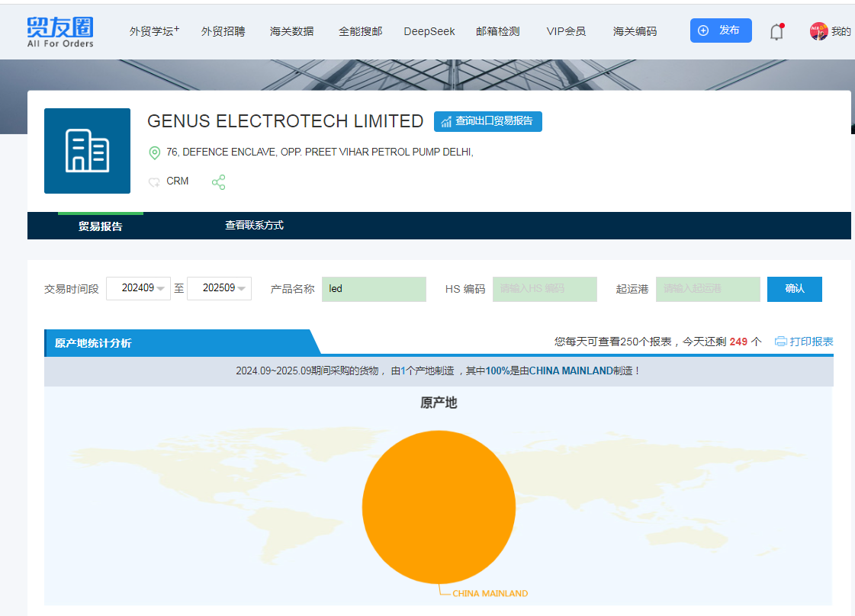The height and width of the screenshot is (616, 855).
Task: Click the CRM sync icon
Action: pos(155,182)
